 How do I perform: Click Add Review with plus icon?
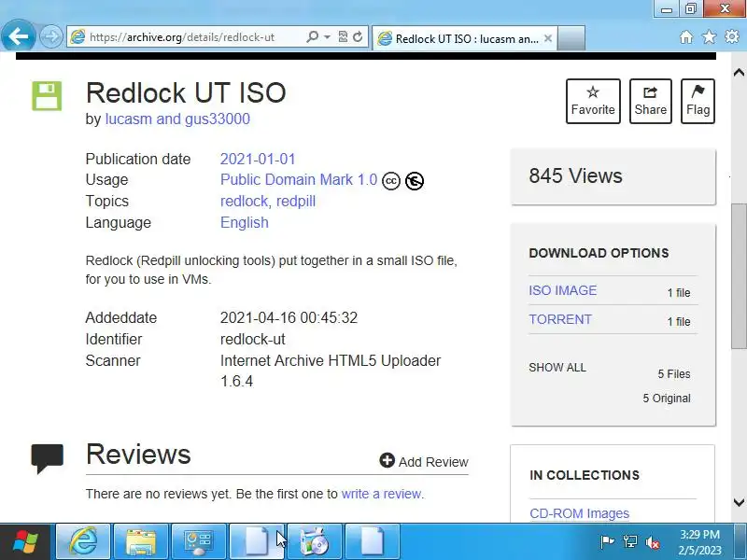click(424, 461)
